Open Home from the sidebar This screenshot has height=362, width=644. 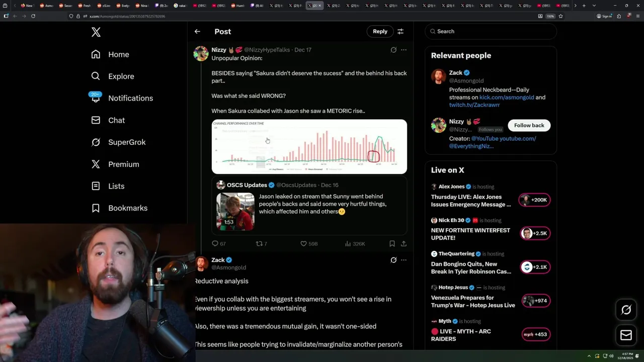(x=110, y=54)
